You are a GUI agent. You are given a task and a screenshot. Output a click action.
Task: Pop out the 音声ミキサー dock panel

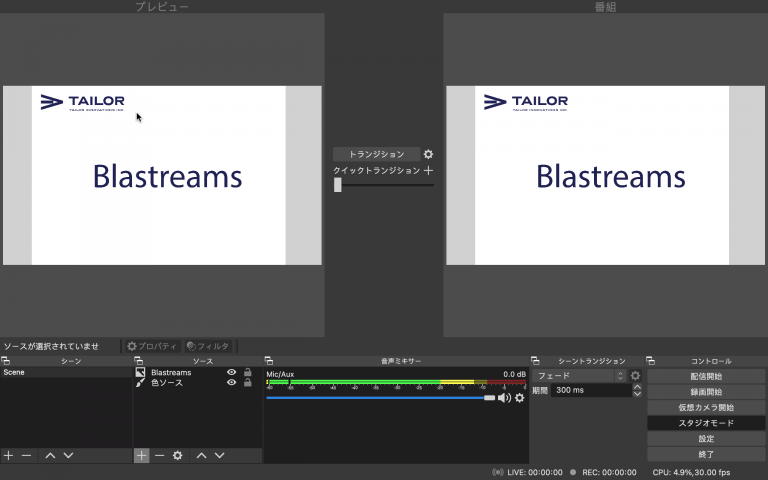click(x=268, y=361)
